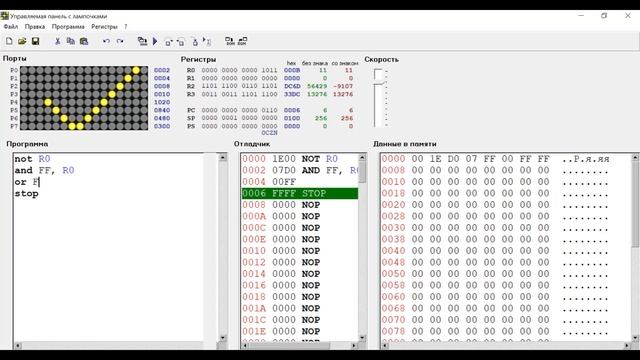Select debugger row 0002 07D0 AND
Screen dimensions: 640x360
[x=300, y=170]
